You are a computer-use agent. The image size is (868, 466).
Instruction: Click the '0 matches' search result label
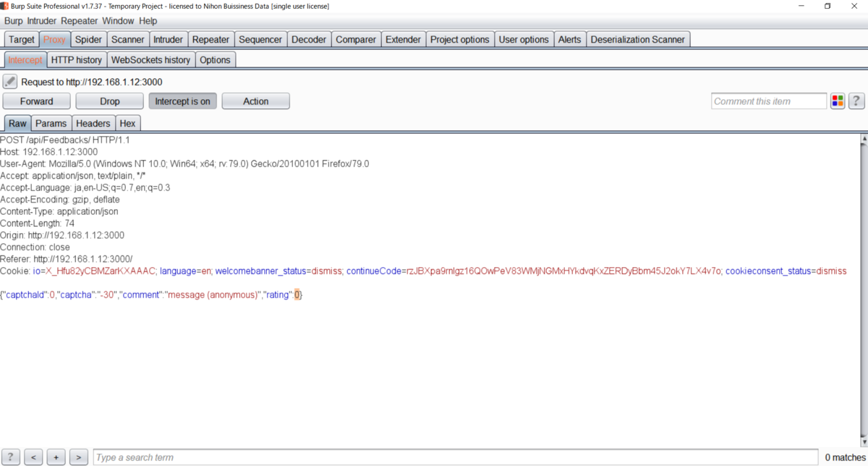845,457
